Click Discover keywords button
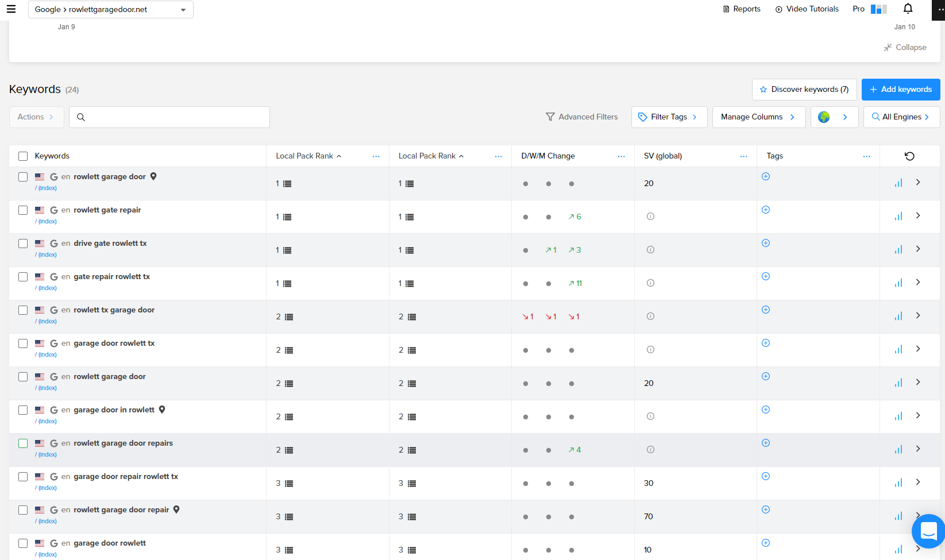Viewport: 945px width, 560px height. click(804, 90)
